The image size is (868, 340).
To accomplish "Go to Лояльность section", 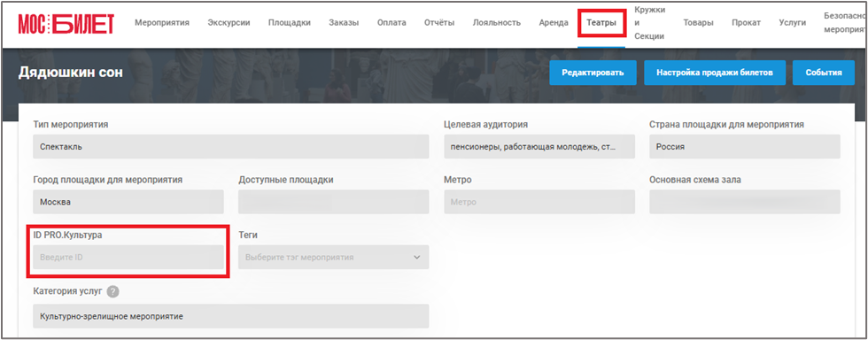I will pyautogui.click(x=497, y=23).
